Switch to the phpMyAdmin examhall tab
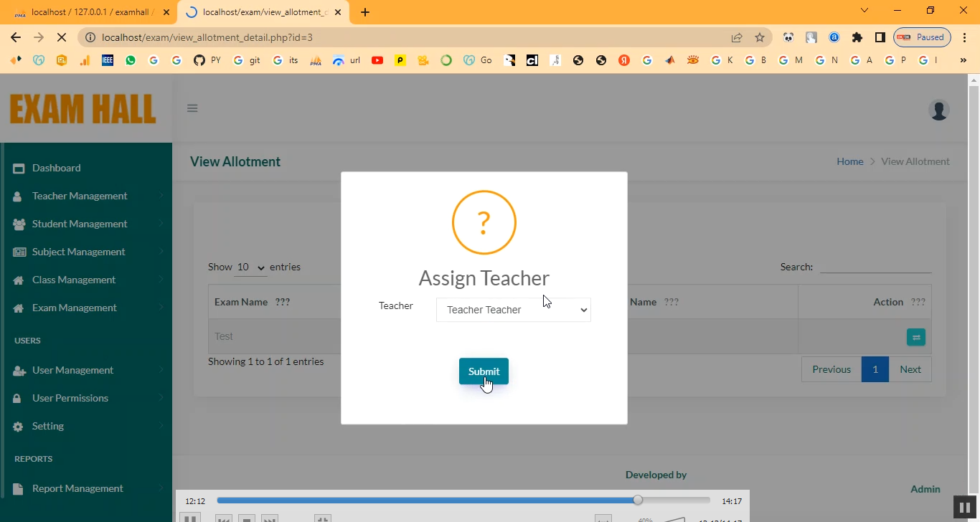The height and width of the screenshot is (522, 980). (x=86, y=12)
